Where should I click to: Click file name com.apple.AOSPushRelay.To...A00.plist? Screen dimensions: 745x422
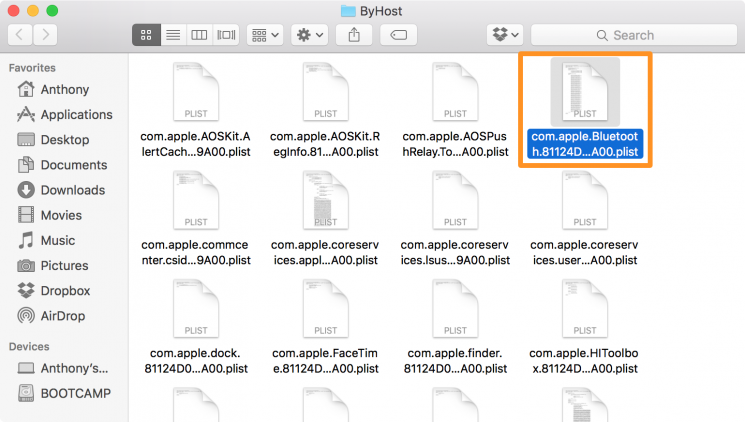tap(455, 144)
